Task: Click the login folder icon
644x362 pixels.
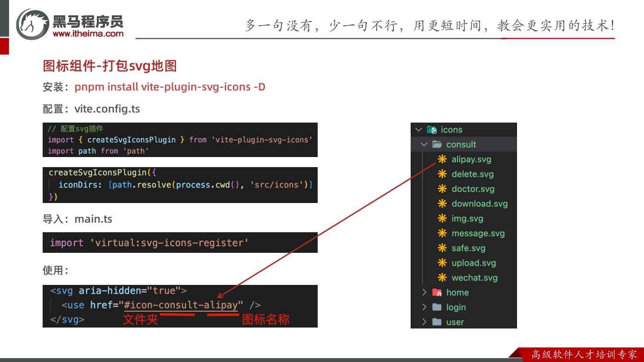Action: tap(437, 307)
